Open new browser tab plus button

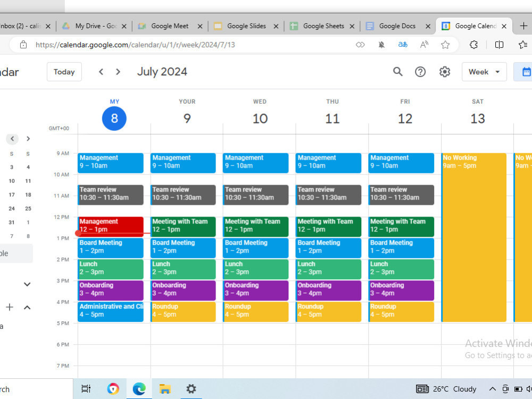523,26
